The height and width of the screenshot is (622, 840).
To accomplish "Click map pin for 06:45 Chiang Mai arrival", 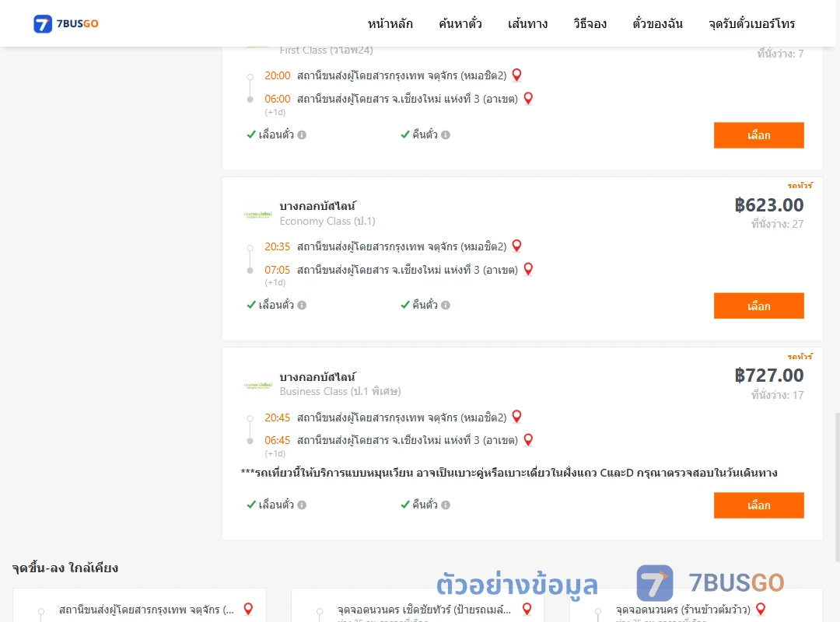I will pyautogui.click(x=528, y=440).
